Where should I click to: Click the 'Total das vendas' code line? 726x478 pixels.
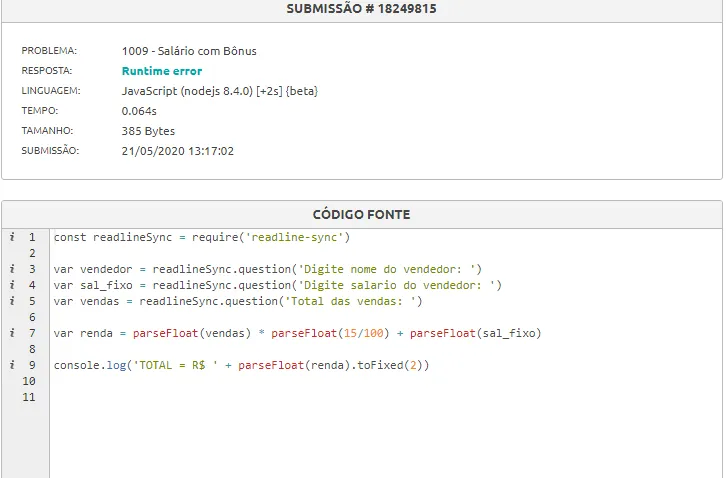(x=239, y=301)
